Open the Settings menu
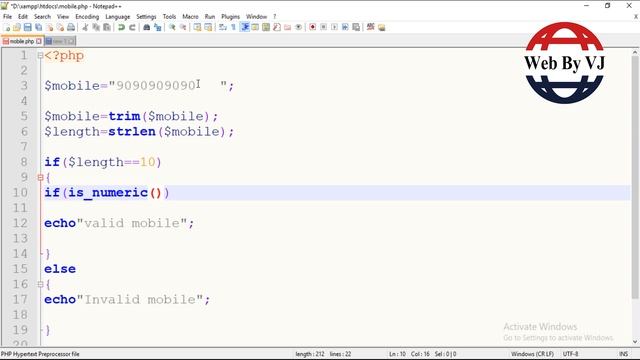 tap(146, 17)
